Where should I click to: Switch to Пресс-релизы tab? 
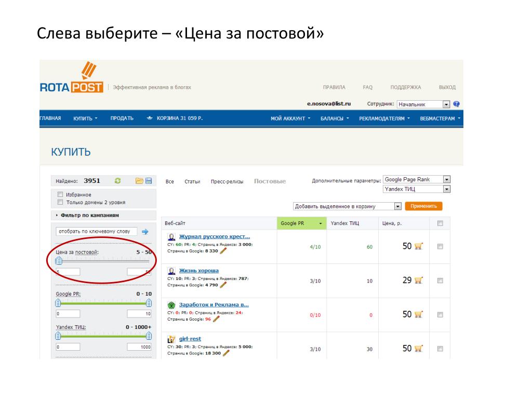227,181
